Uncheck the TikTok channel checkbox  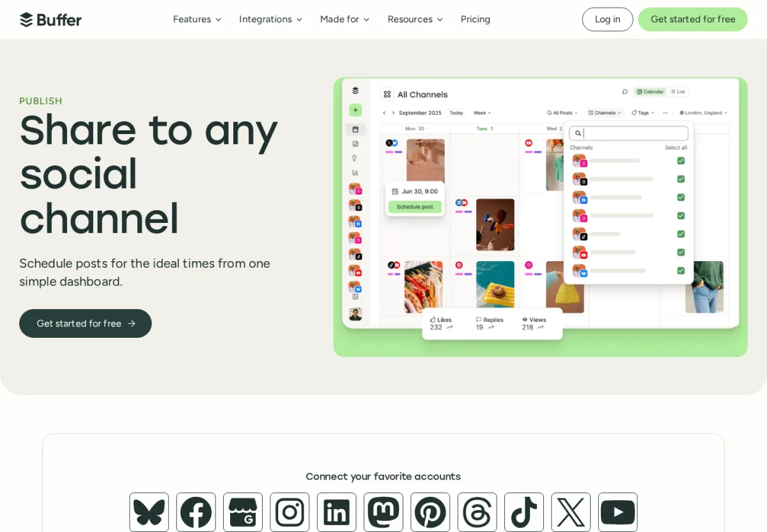tap(681, 234)
